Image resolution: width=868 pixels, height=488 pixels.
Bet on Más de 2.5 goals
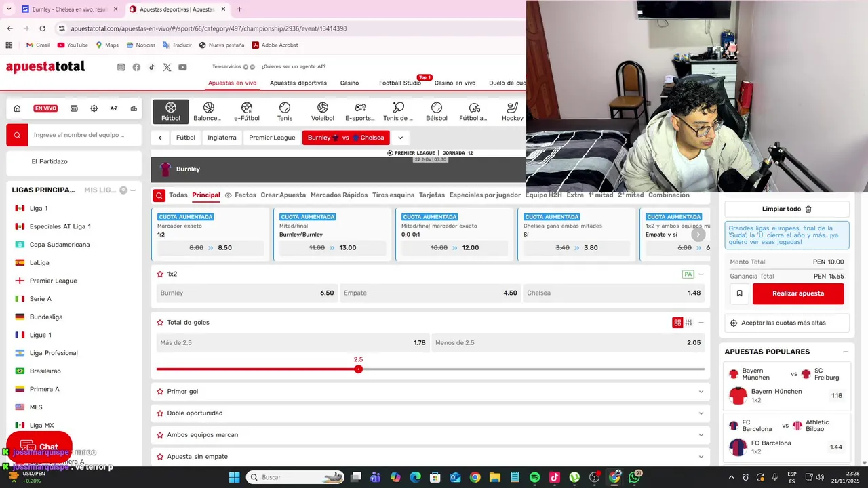coord(293,343)
